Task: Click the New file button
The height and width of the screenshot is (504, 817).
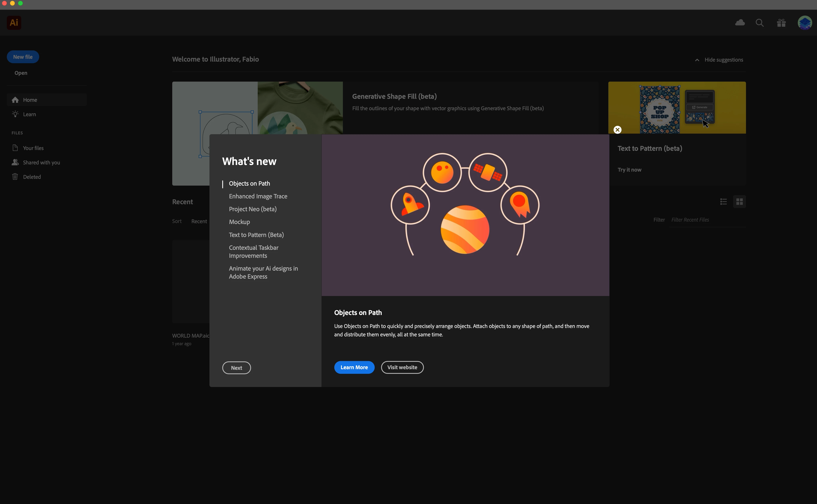Action: point(23,57)
